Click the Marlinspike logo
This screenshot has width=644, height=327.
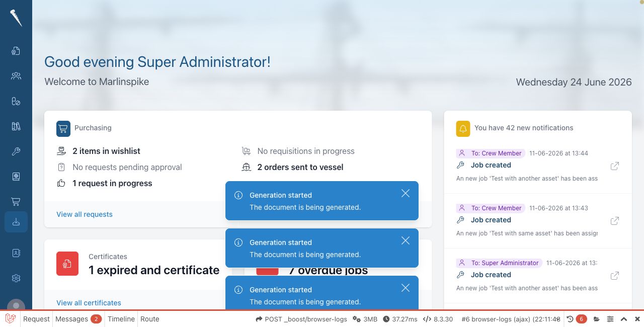pyautogui.click(x=16, y=18)
